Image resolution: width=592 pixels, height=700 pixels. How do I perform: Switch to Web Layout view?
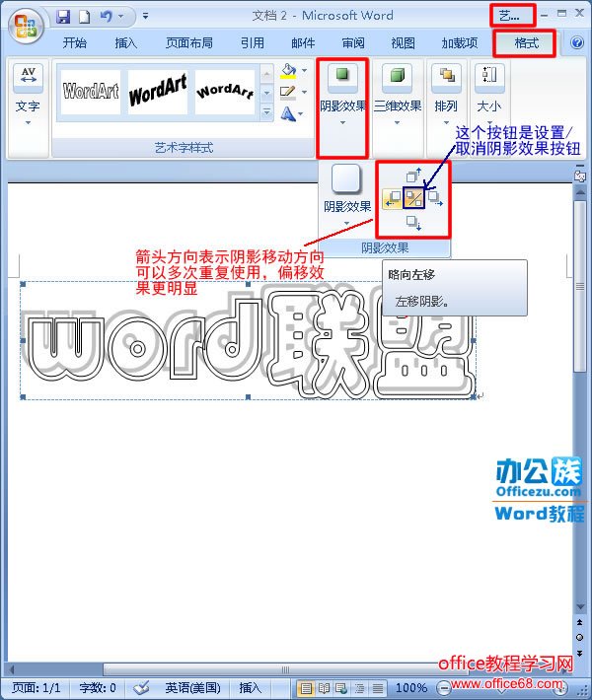coord(341,688)
